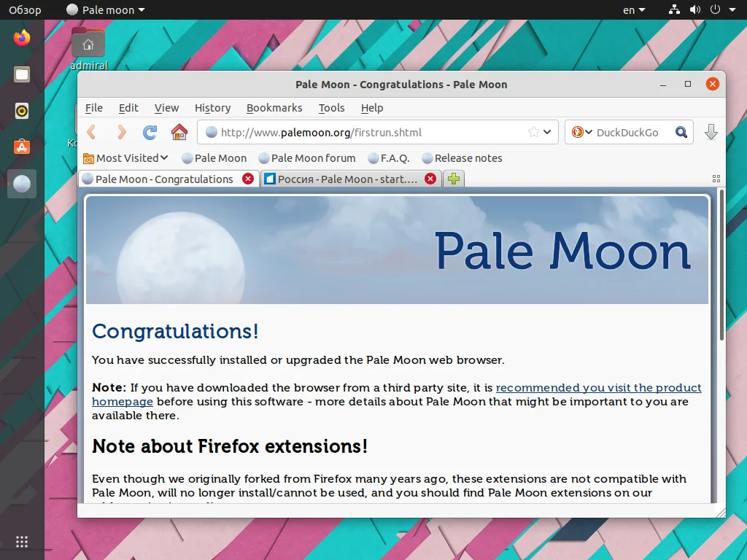Bookmark this page with the star
This screenshot has height=560, width=747.
pyautogui.click(x=533, y=132)
